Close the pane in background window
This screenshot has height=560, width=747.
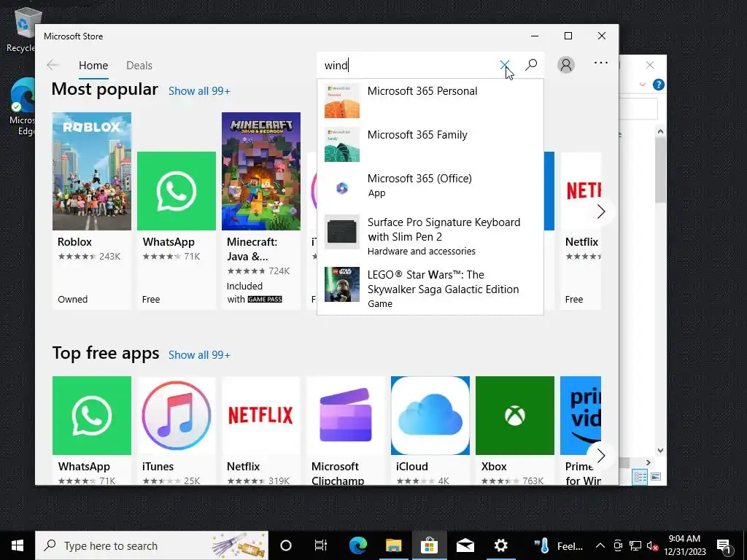click(x=650, y=65)
